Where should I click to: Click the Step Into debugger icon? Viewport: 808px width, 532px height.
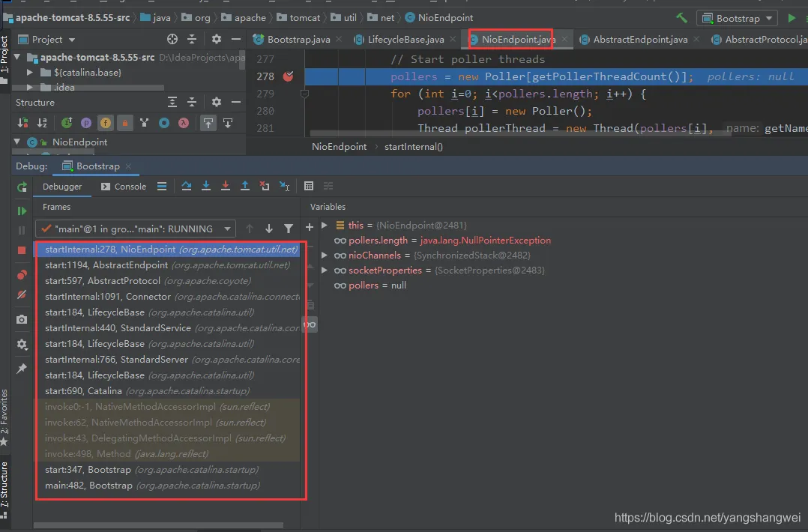coord(206,187)
